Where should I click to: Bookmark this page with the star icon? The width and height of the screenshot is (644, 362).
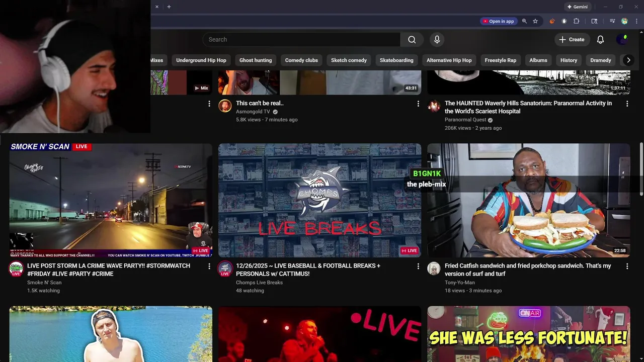535,21
